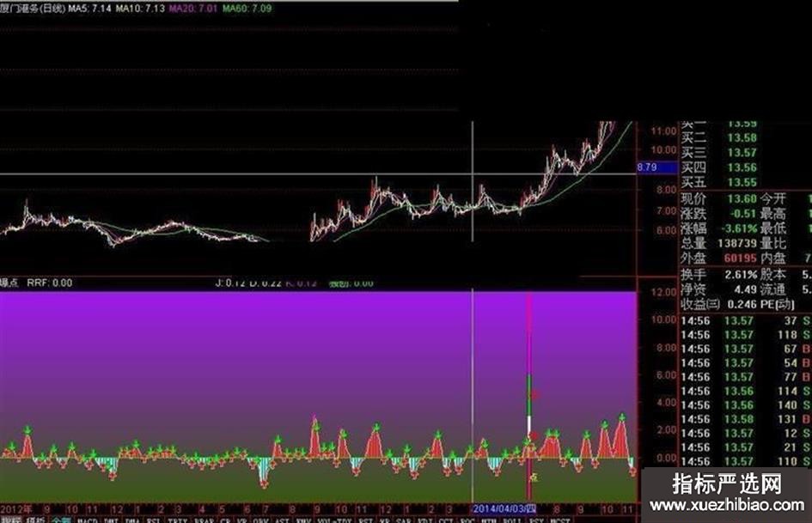The height and width of the screenshot is (523, 812).
Task: Select the 14:56 trade with volume 54
Action: coord(746,363)
